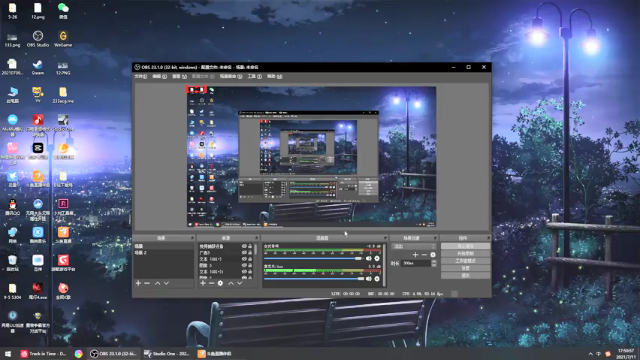Remove the selected scene with the minus icon
Screen dimensions: 640x360
(147, 283)
